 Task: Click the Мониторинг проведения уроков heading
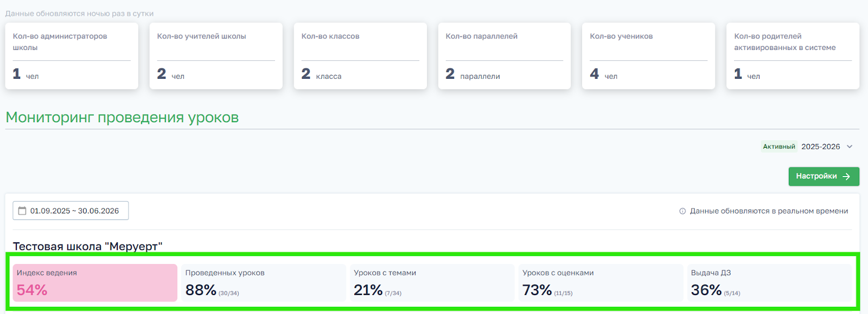(122, 117)
